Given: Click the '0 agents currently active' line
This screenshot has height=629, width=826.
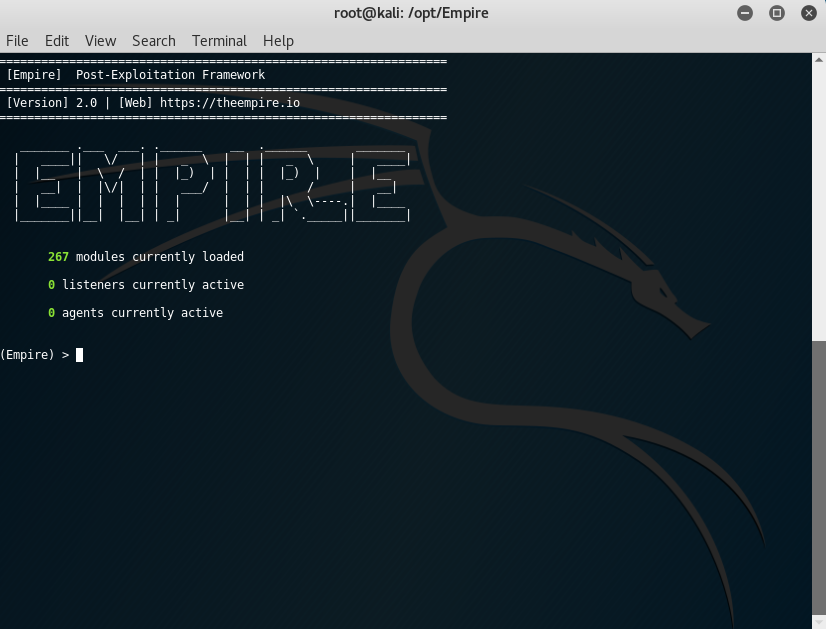Looking at the screenshot, I should [135, 313].
